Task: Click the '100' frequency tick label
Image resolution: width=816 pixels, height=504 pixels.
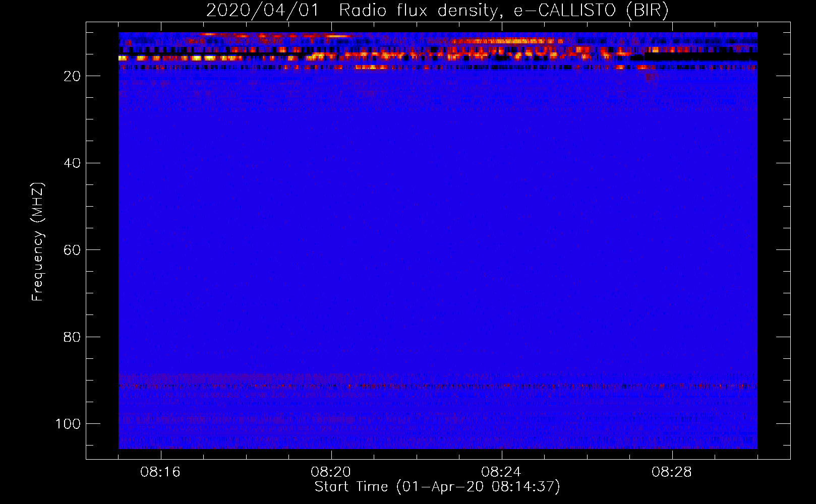Action: (68, 424)
